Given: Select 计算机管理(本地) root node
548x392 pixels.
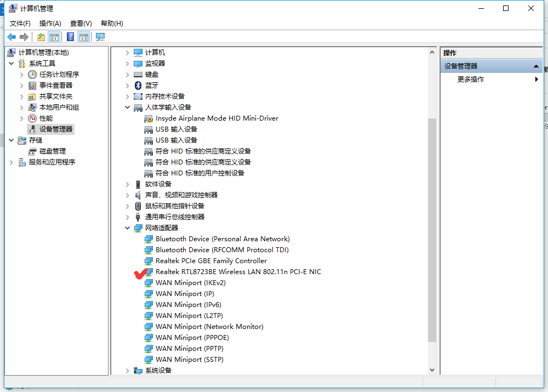Looking at the screenshot, I should pyautogui.click(x=44, y=53).
